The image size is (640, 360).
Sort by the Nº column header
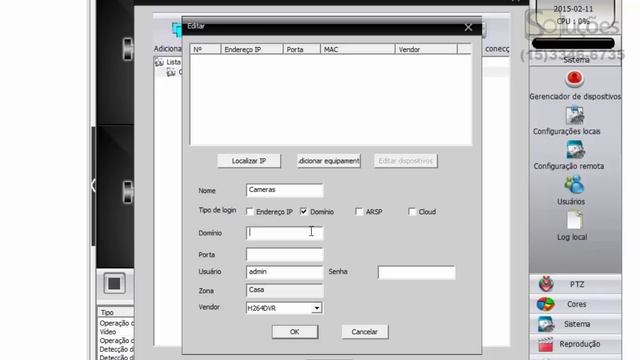pos(205,49)
